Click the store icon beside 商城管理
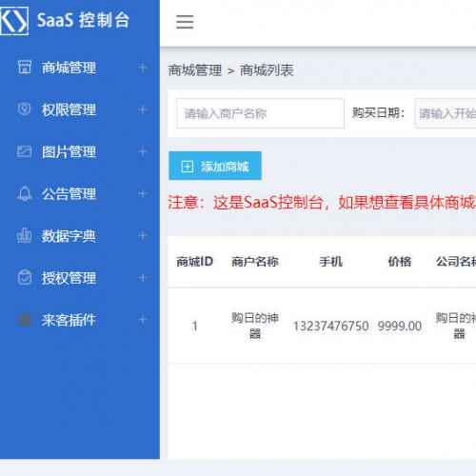The image size is (476, 476). [x=25, y=67]
